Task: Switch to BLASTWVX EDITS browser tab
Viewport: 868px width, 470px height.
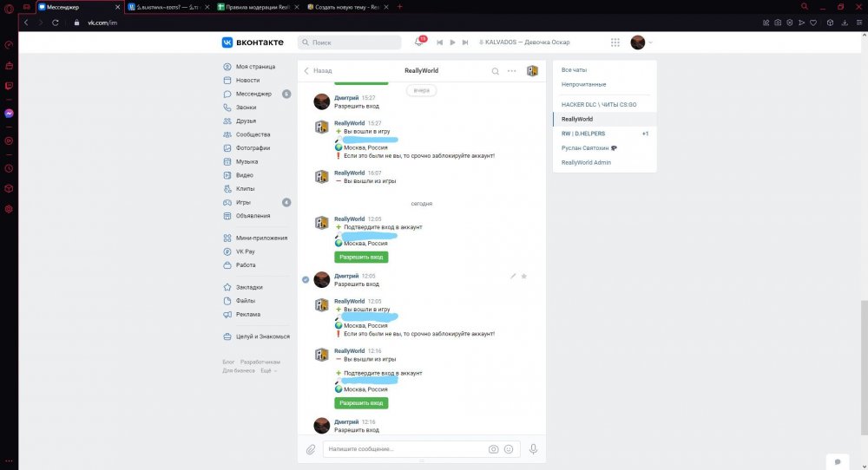Action: (168, 7)
